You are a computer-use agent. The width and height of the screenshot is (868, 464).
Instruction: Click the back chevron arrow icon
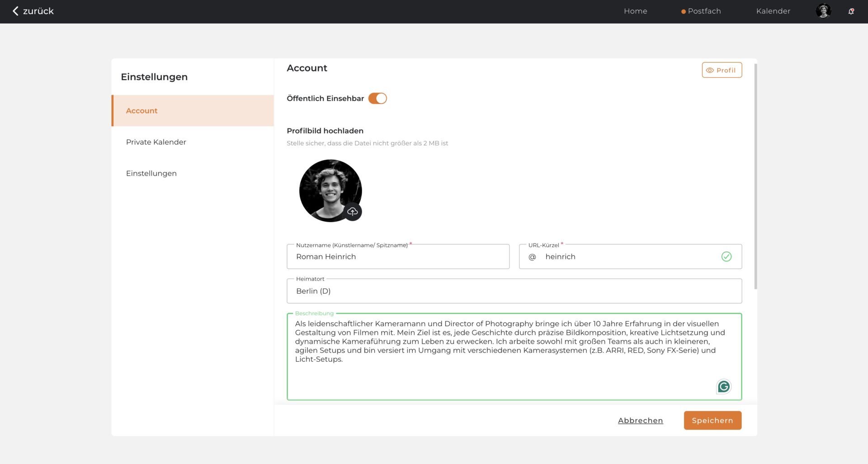pyautogui.click(x=15, y=11)
